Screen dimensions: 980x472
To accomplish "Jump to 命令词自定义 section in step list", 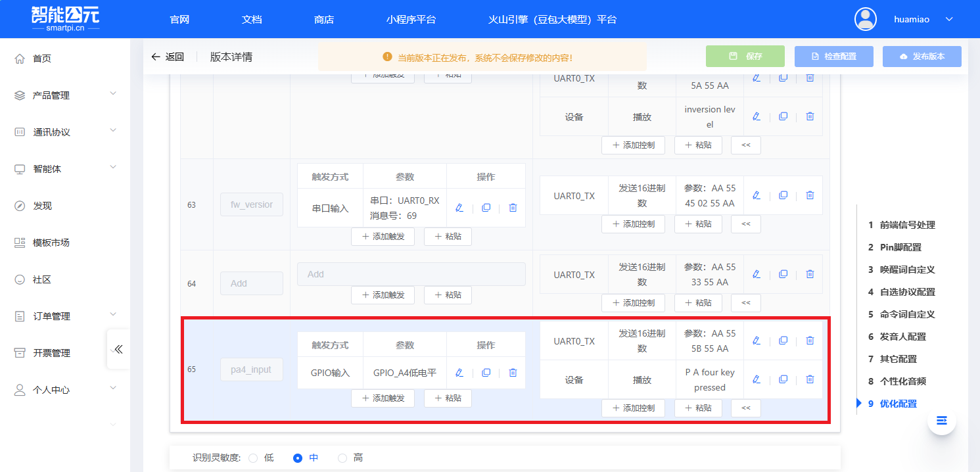I will click(x=907, y=314).
